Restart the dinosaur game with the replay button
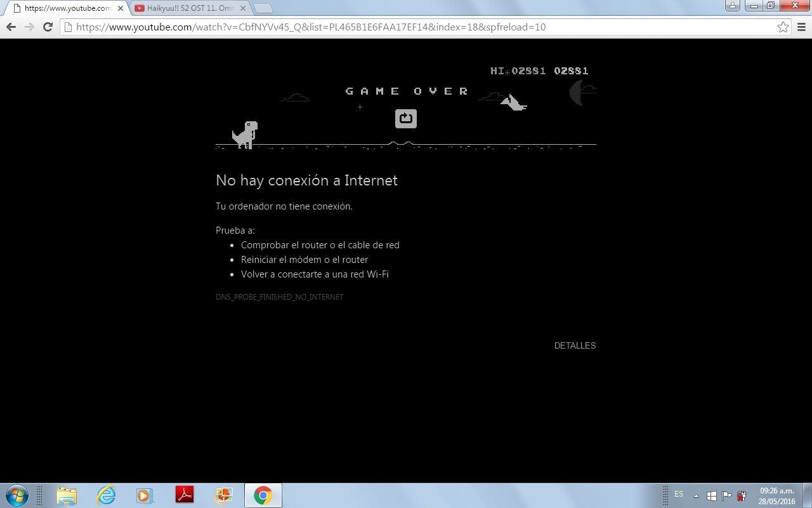Screen dimensions: 812x508 (406, 119)
